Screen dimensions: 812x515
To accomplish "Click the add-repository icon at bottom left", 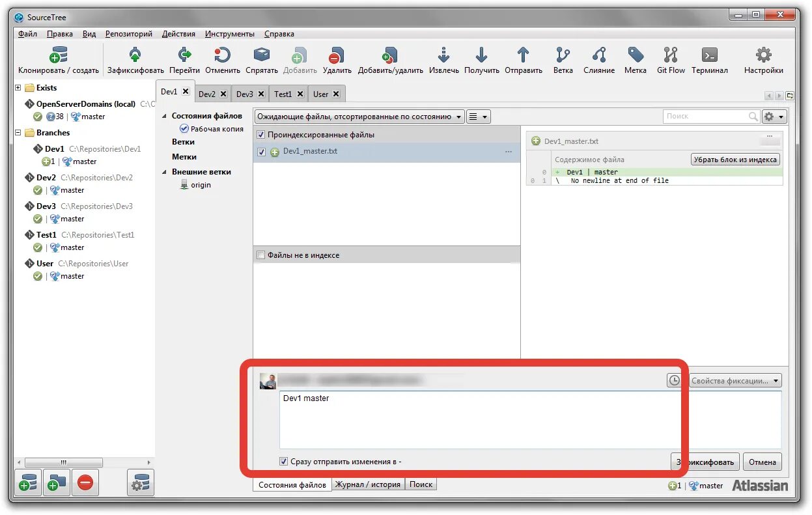I will [x=28, y=482].
